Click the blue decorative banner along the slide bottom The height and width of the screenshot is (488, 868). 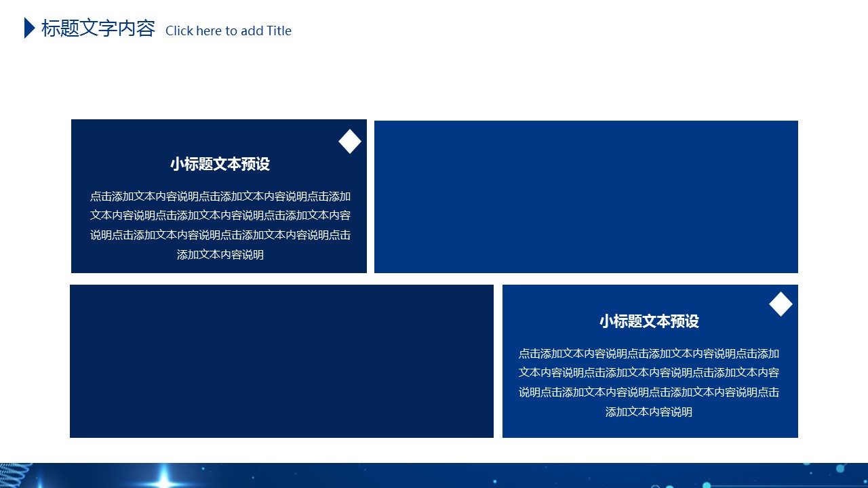(x=434, y=476)
